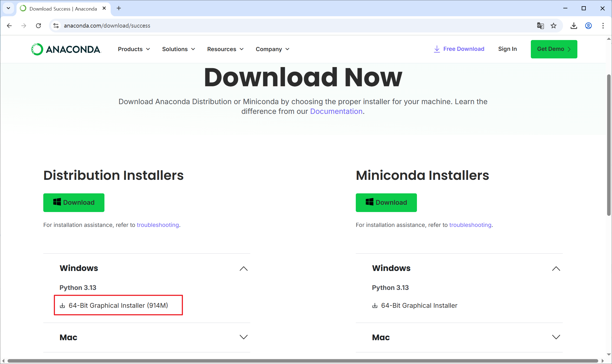This screenshot has height=364, width=612.
Task: Click the Get Demo button
Action: pos(554,49)
